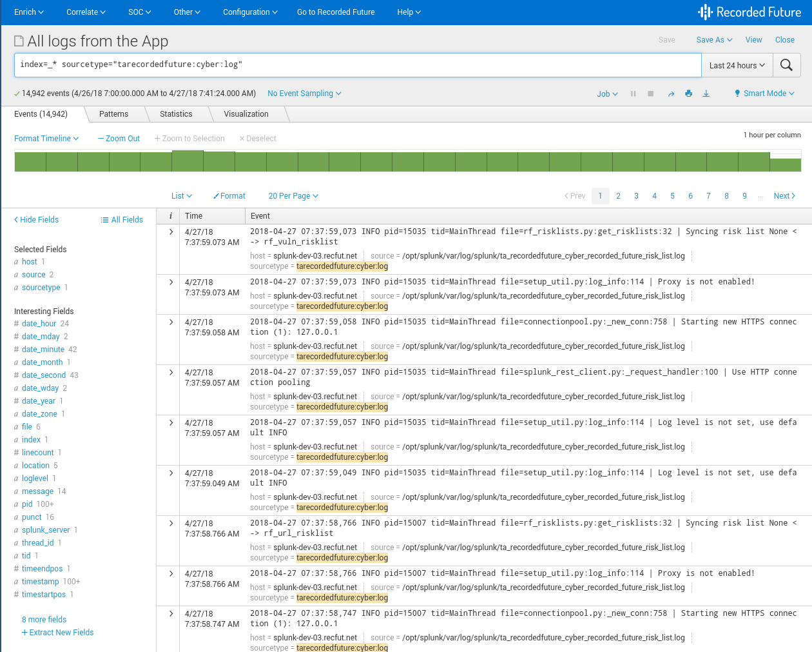Switch to the Statistics tab
Screen dimensions: 812x652
click(176, 114)
